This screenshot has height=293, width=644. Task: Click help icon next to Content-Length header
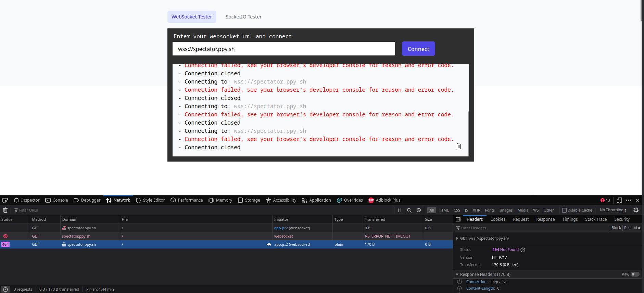click(459, 288)
